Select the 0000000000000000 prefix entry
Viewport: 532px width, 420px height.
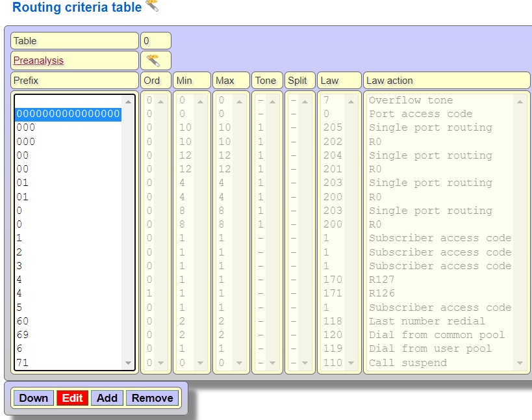click(68, 114)
